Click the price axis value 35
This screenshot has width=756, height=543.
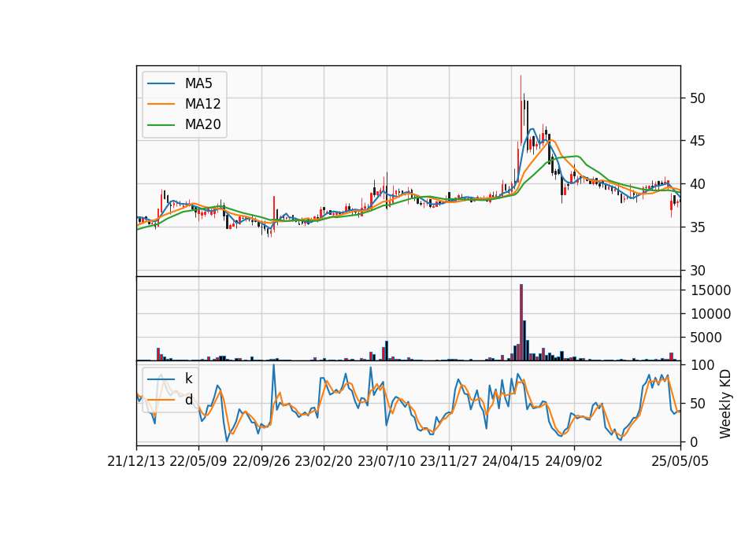coord(697,227)
